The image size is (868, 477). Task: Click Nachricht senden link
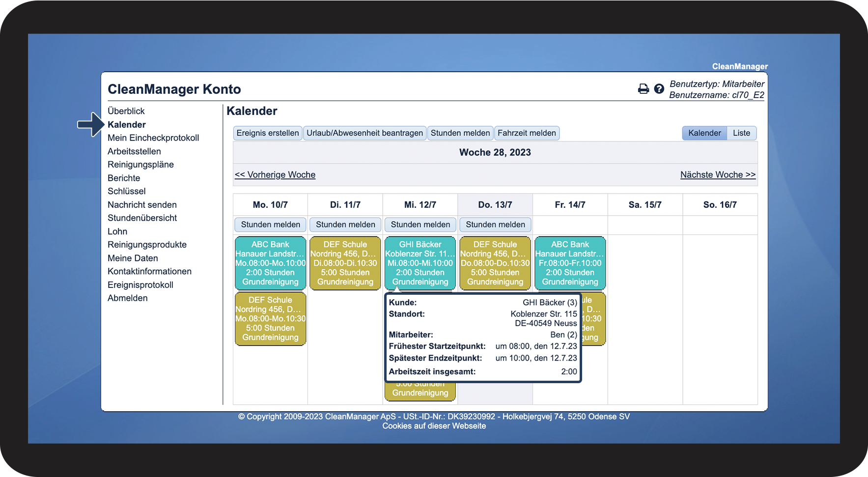pos(142,205)
